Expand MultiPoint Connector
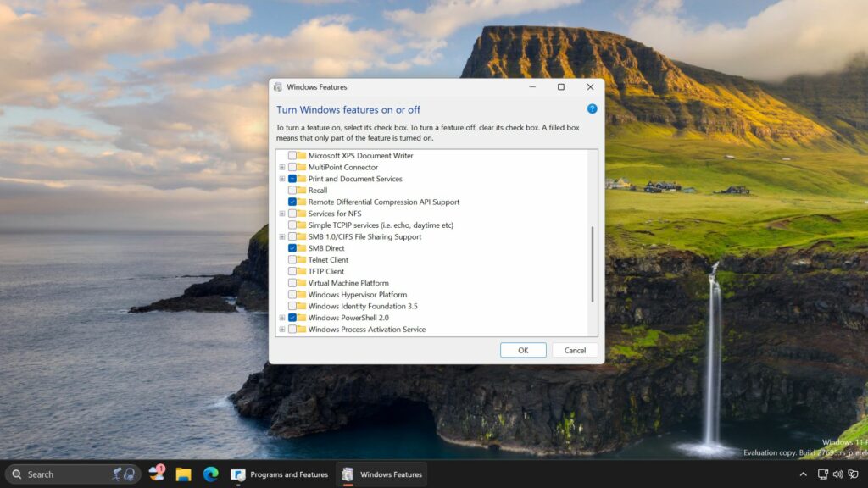 point(282,167)
